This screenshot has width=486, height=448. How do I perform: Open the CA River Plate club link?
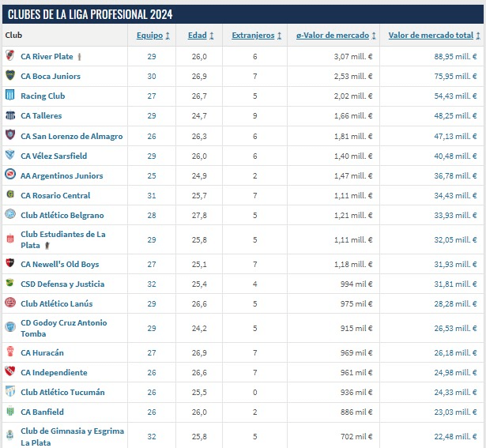tap(47, 57)
